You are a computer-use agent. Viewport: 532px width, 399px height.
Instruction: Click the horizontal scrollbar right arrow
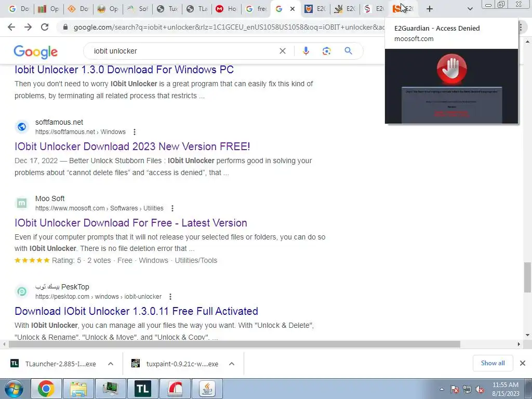click(519, 344)
